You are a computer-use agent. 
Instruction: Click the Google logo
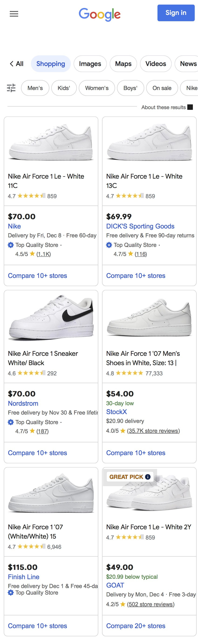(100, 14)
